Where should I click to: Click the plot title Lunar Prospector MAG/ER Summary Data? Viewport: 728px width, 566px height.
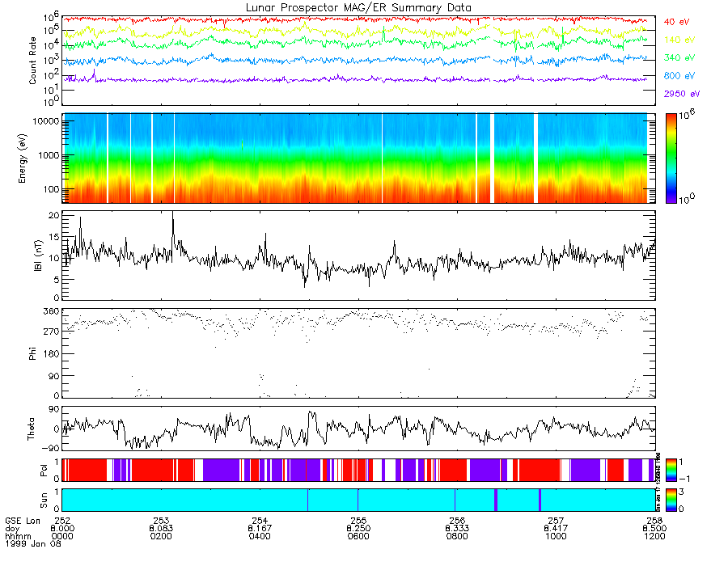point(358,8)
